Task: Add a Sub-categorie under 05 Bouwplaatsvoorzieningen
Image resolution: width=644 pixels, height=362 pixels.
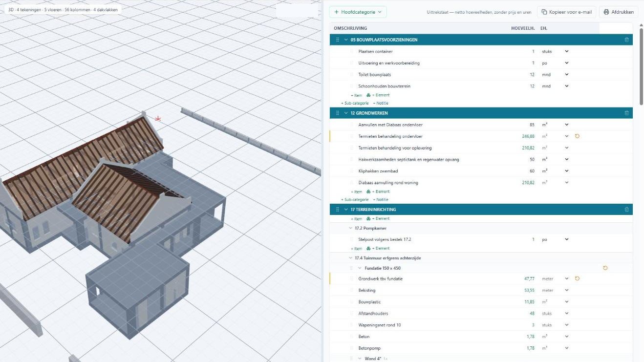Action: [355, 103]
